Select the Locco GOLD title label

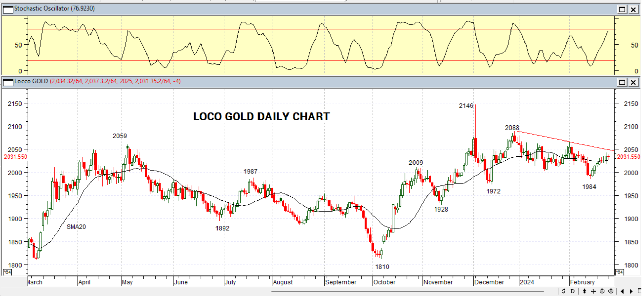(x=31, y=81)
